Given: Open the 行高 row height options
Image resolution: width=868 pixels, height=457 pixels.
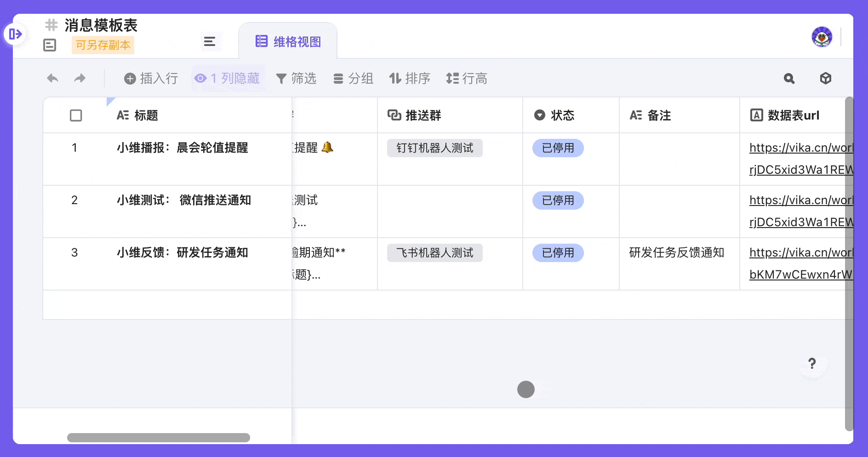Looking at the screenshot, I should pos(467,79).
